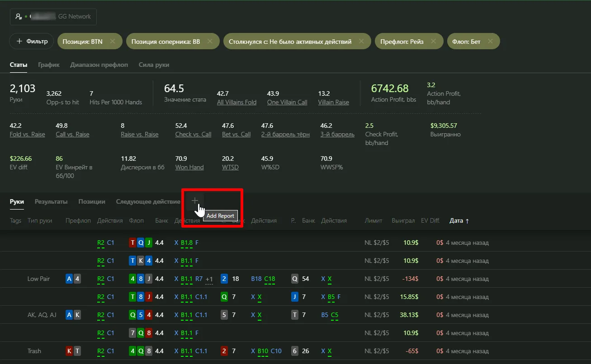Click the 'All Villains Fold' stat link

[x=236, y=103]
